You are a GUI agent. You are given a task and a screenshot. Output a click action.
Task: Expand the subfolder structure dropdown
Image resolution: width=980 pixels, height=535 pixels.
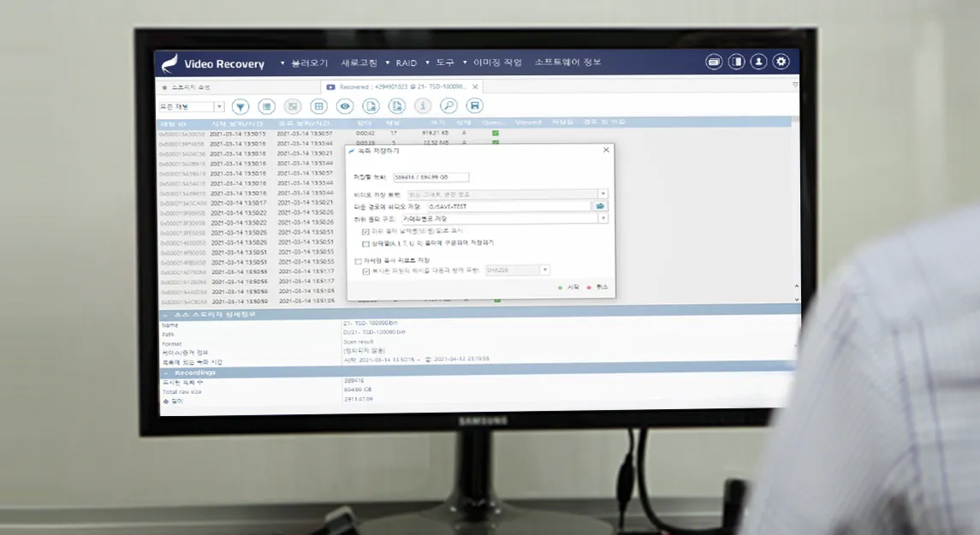603,219
